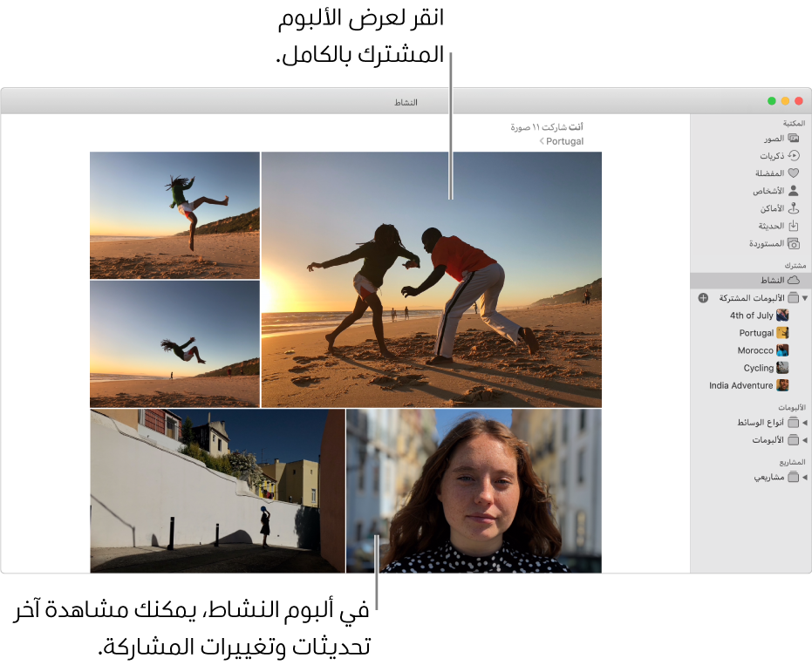Select the Favorites (المفضلة) heart icon
The height and width of the screenshot is (672, 812).
(793, 173)
